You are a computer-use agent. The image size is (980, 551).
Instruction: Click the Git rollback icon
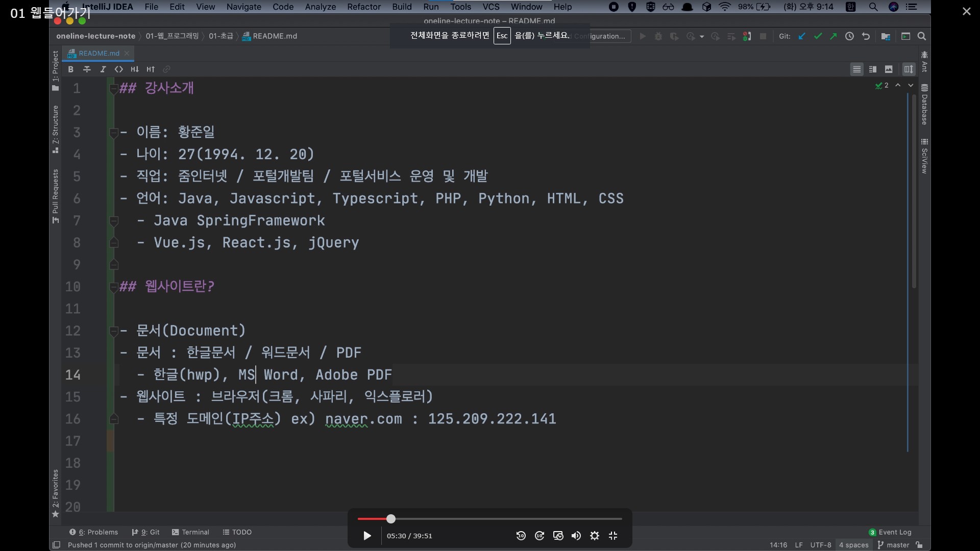(x=866, y=36)
